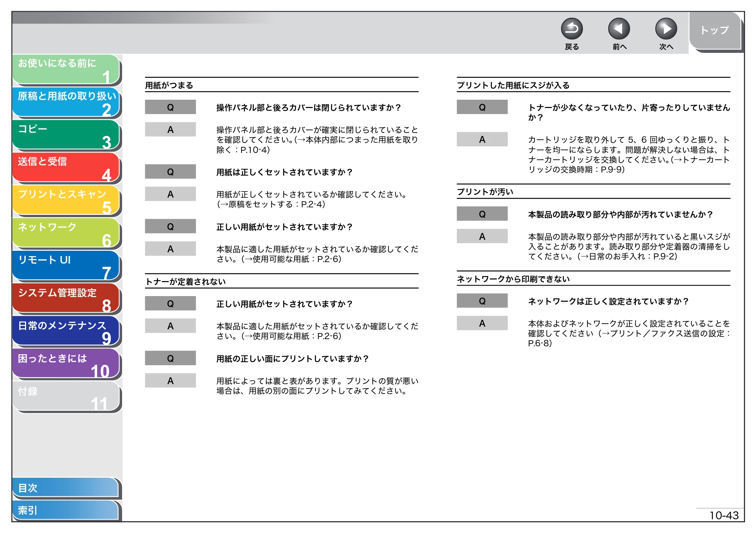Click question 操作パネル部と後ろカバーは閉じられていますか？

309,108
